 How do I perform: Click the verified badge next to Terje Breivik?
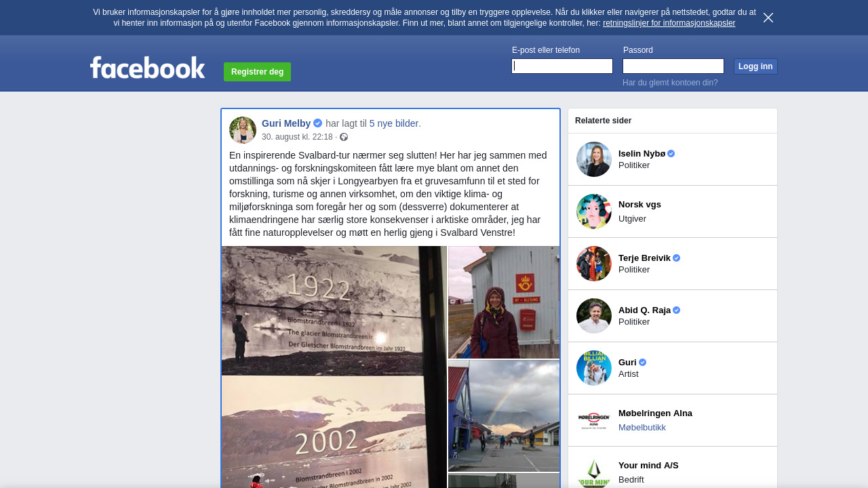(677, 258)
